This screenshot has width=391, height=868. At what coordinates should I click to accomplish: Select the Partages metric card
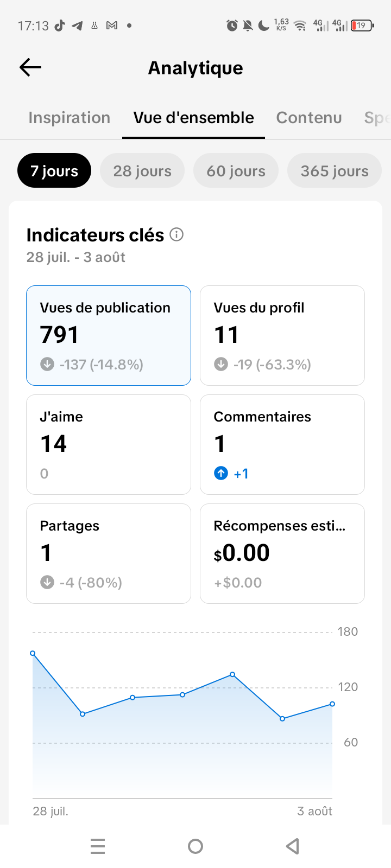[109, 553]
